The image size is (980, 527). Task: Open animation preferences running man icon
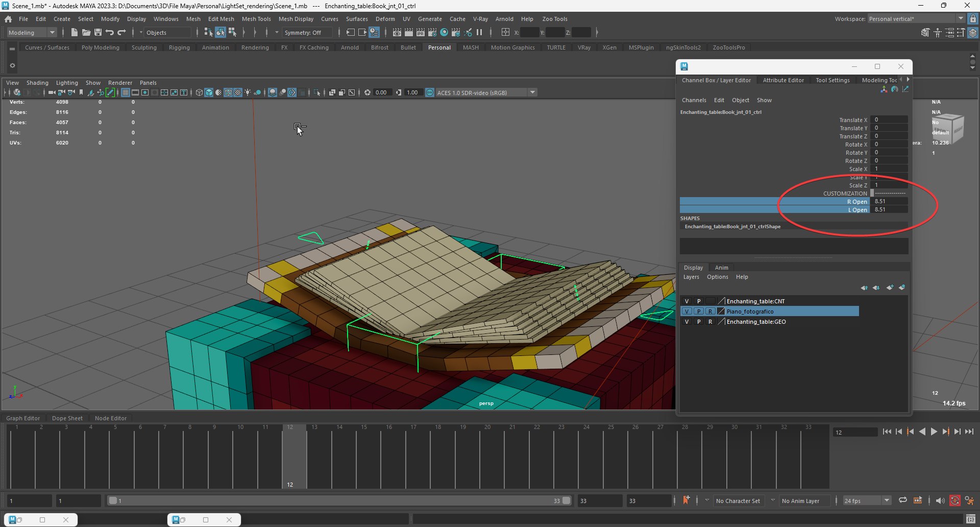point(969,500)
